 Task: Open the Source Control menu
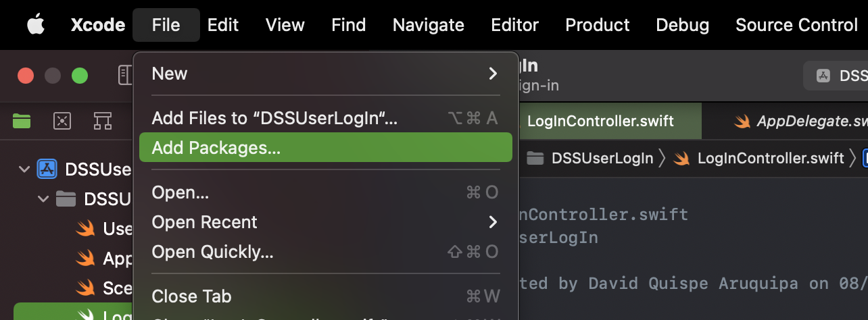pyautogui.click(x=796, y=25)
